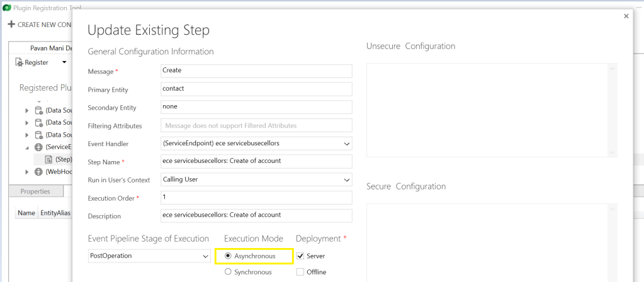Click the first Data Source database icon

(x=39, y=110)
